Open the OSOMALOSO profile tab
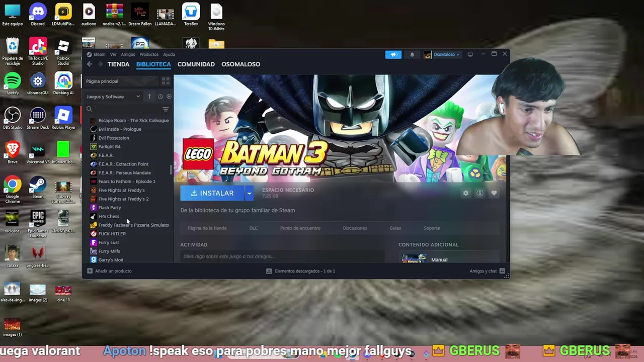Viewport: 644px width, 362px height. pos(240,64)
